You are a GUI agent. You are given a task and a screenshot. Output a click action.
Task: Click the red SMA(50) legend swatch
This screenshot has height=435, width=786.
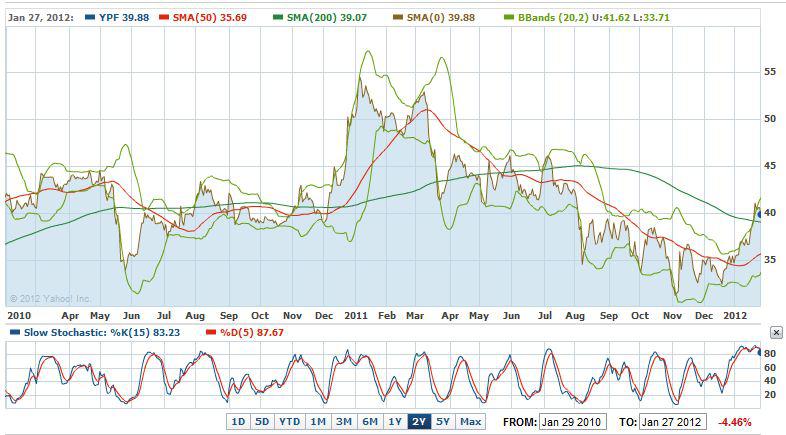164,18
